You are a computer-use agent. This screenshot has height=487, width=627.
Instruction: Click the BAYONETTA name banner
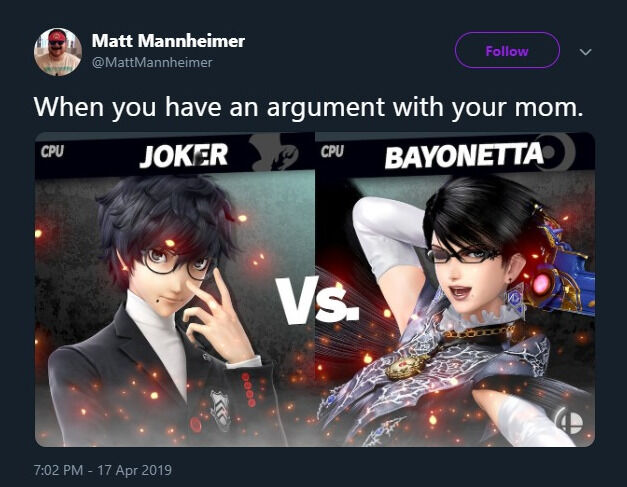464,156
